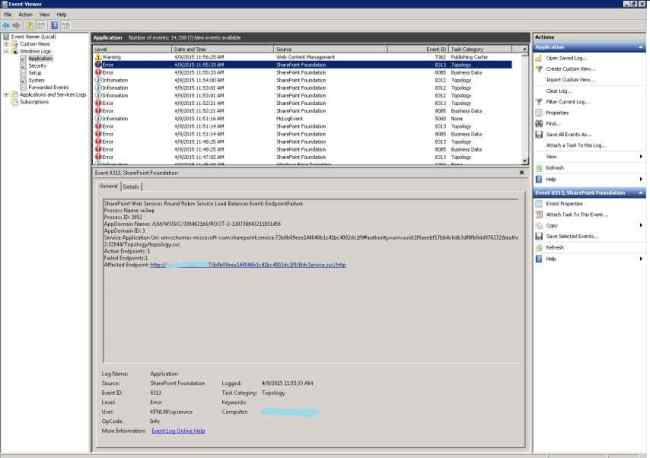Click Refresh under the Event 8313 section

pos(555,247)
